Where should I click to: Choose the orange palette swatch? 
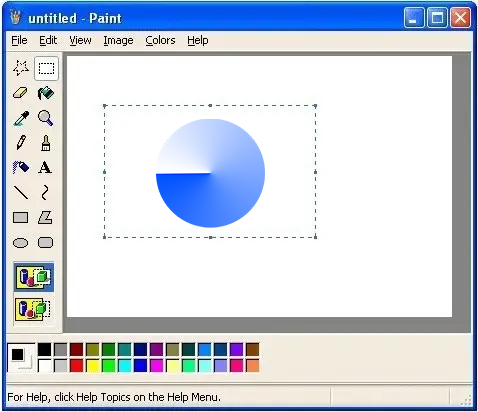click(x=253, y=366)
